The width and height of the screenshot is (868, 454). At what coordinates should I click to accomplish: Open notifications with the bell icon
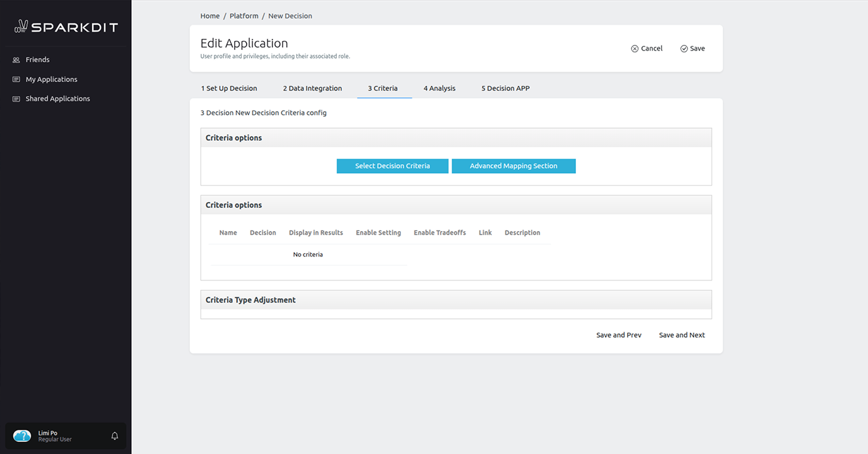114,436
